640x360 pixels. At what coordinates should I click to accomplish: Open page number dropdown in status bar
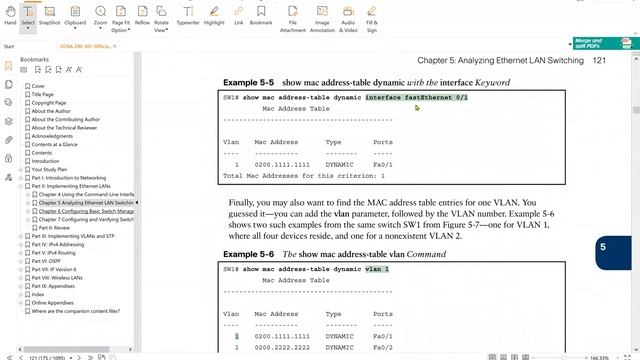tap(71, 358)
